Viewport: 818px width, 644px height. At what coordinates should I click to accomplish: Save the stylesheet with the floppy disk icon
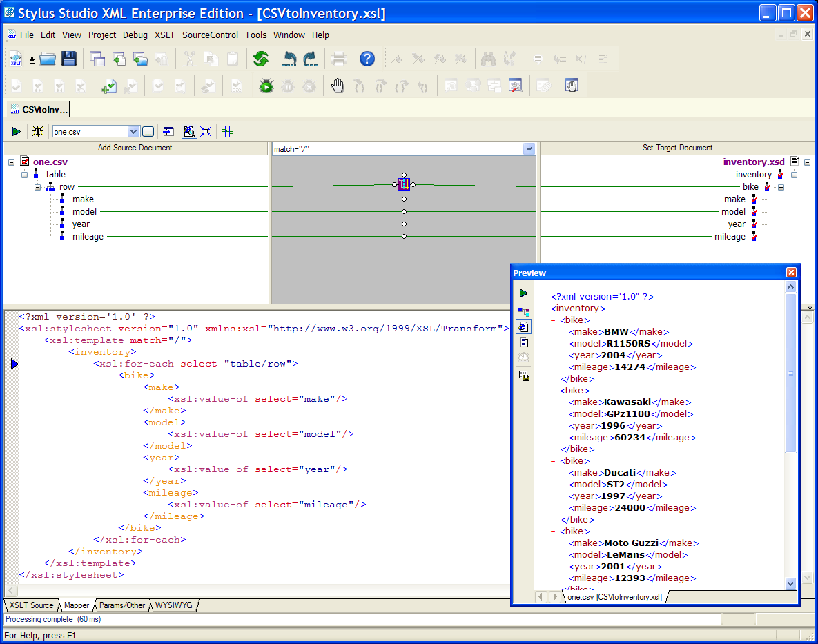pyautogui.click(x=69, y=59)
